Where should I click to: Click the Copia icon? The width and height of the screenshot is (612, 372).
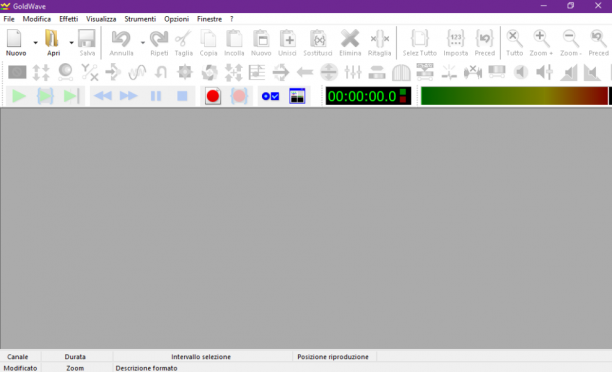click(x=208, y=43)
